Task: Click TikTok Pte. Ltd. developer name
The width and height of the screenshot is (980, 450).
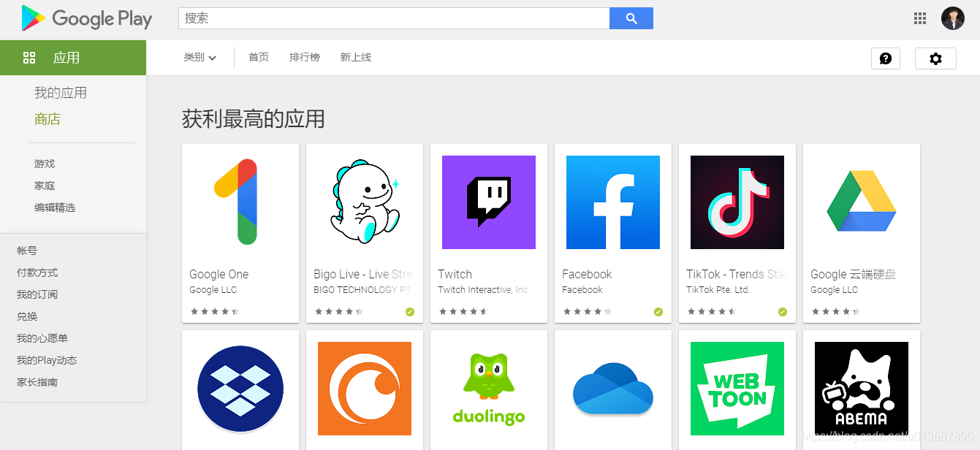Action: tap(718, 290)
